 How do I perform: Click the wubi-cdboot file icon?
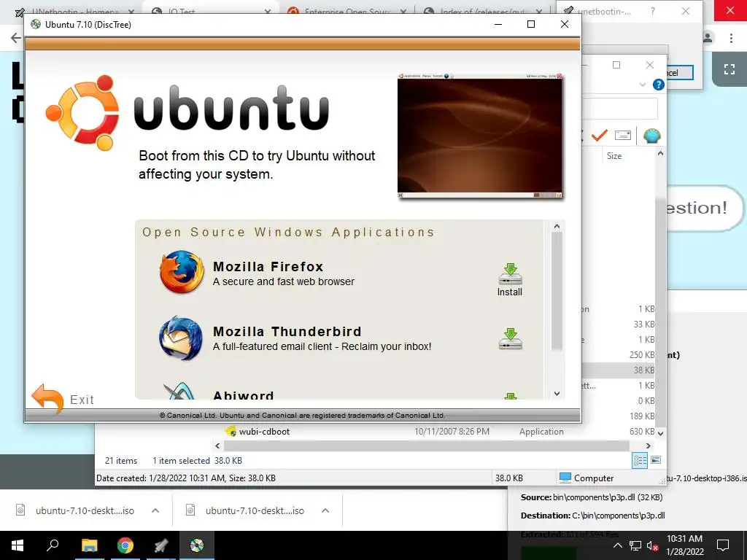coord(231,432)
